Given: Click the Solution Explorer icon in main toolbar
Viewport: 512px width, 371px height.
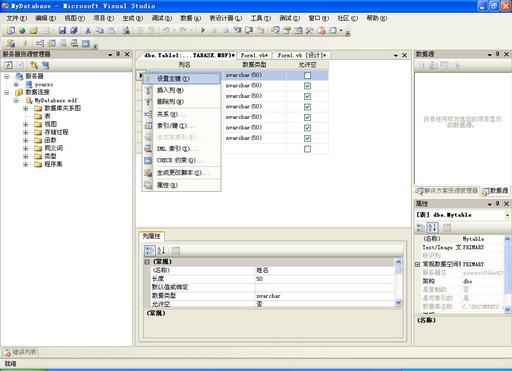Looking at the screenshot, I should click(x=275, y=31).
